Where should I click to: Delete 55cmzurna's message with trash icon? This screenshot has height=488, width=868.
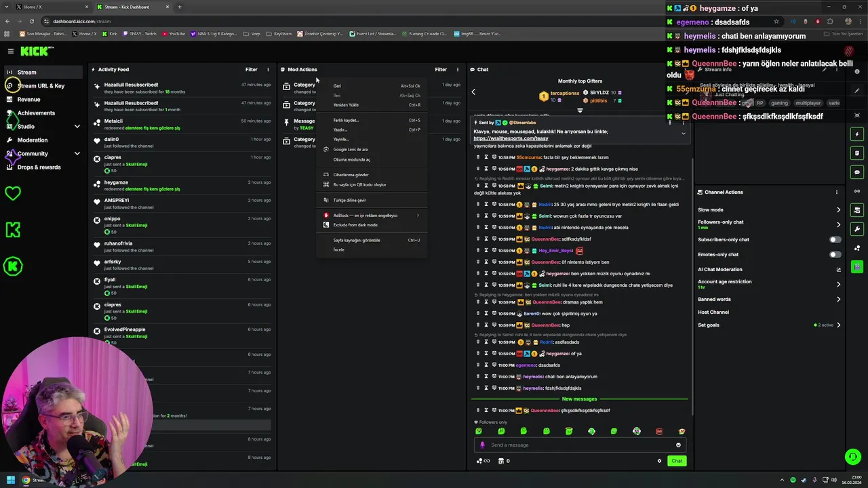click(x=477, y=157)
